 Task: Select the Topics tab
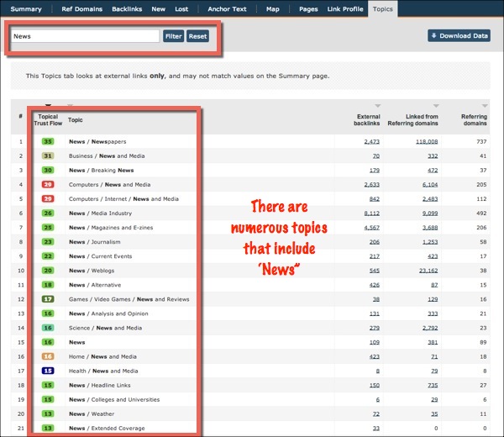383,8
